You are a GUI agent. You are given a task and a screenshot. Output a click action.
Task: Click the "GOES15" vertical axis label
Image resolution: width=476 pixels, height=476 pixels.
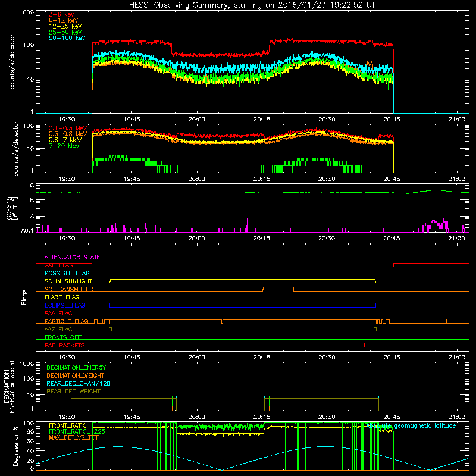[10, 208]
